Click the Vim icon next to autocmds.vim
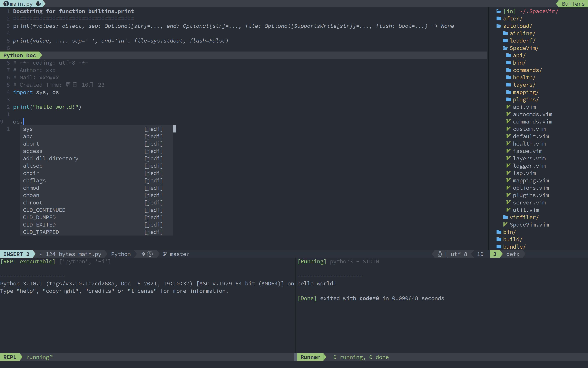Viewport: 588px width, 368px height. tap(508, 114)
